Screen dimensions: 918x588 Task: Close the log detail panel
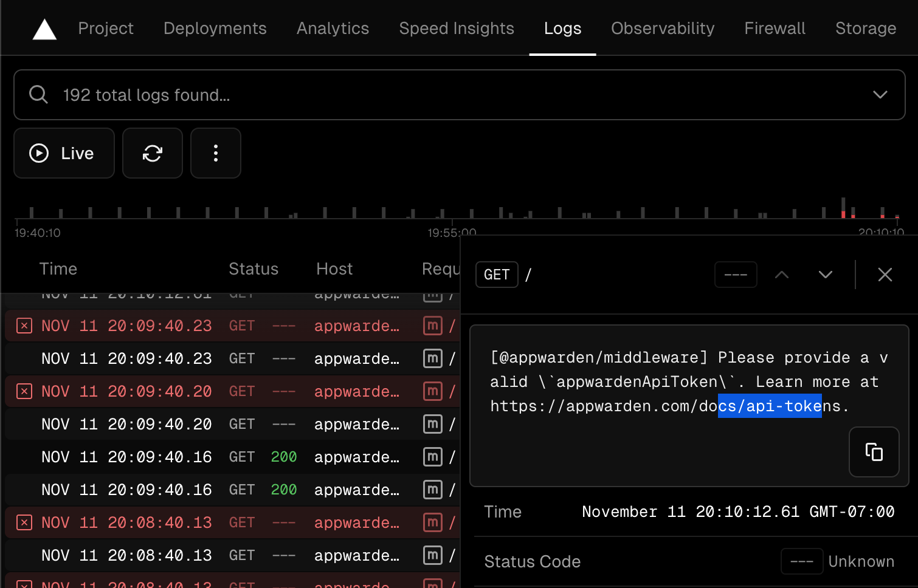click(x=885, y=275)
